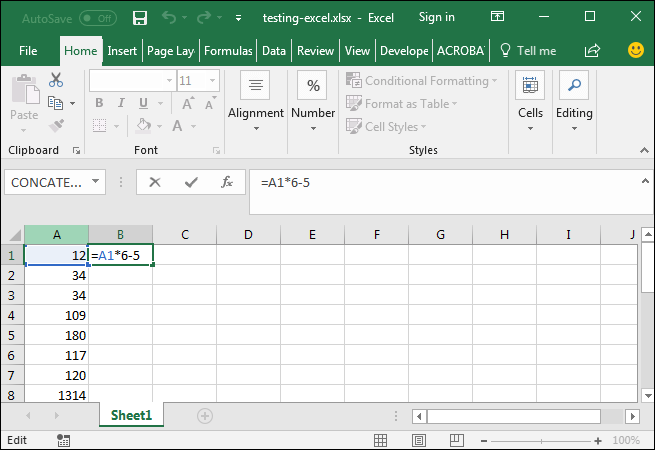This screenshot has width=655, height=450.
Task: Open the File menu
Action: click(28, 51)
